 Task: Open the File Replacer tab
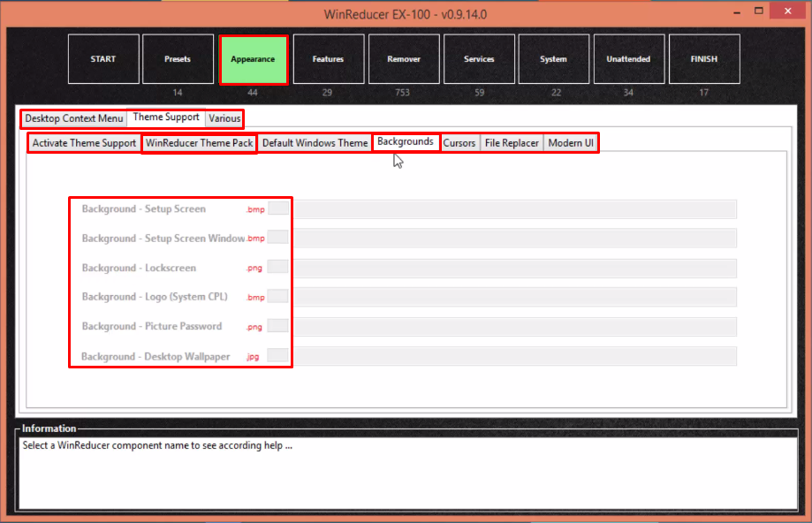(512, 143)
